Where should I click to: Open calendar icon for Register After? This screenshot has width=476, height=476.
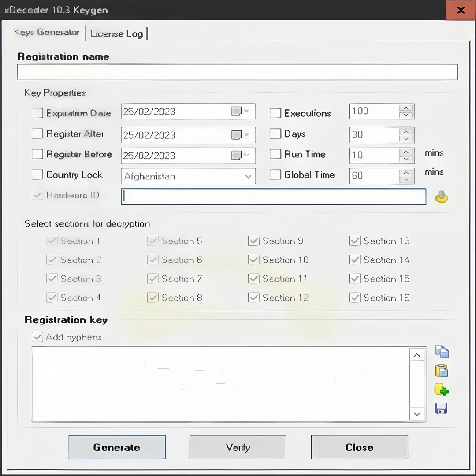(x=237, y=134)
